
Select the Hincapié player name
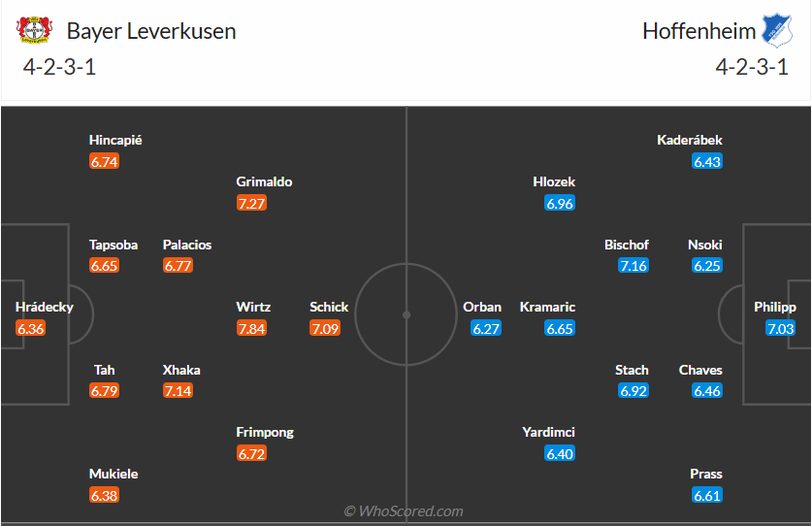click(115, 140)
